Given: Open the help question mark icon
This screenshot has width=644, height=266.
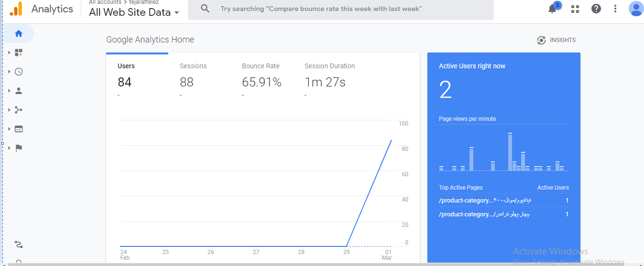Looking at the screenshot, I should 596,9.
